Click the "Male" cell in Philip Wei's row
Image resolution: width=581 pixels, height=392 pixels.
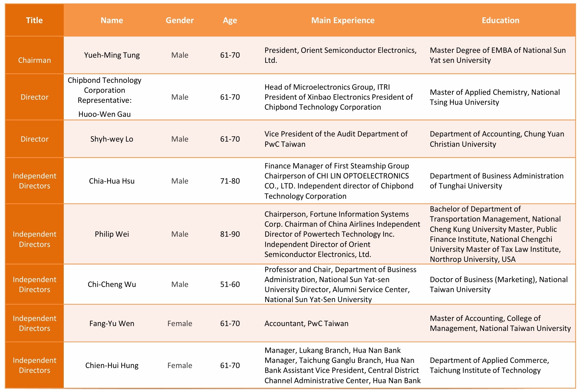click(180, 234)
